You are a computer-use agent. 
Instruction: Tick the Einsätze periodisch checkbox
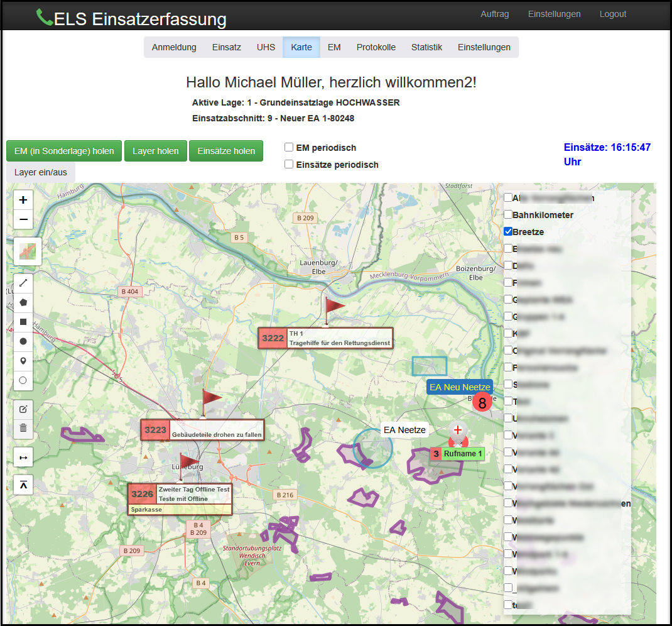(x=289, y=165)
